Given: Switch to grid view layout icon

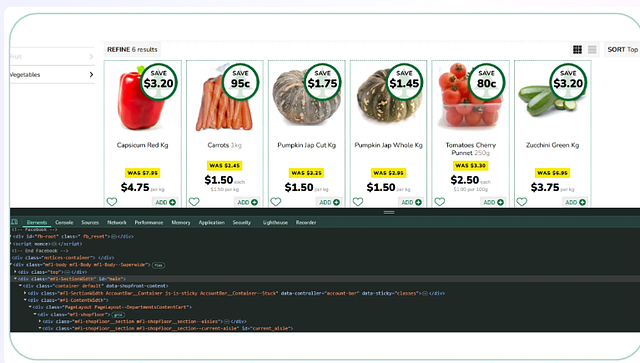Looking at the screenshot, I should [x=577, y=49].
